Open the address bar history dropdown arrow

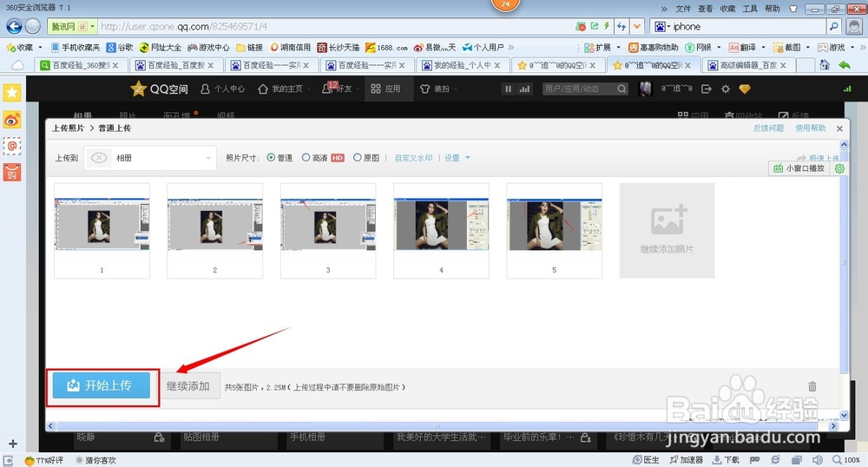[638, 26]
